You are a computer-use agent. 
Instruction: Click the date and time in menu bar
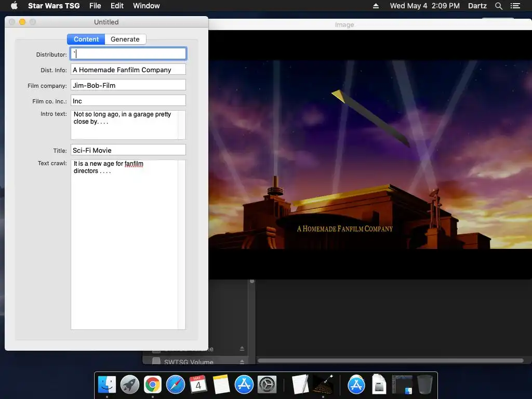[x=425, y=6]
